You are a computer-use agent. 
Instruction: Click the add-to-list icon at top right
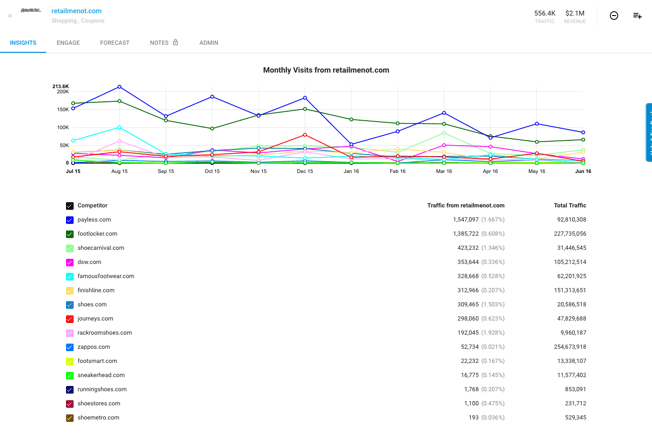637,16
